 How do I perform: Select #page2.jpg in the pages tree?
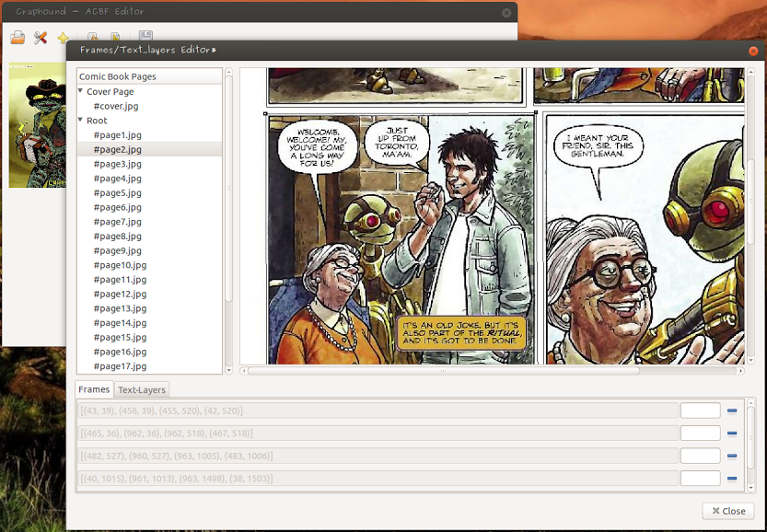click(x=118, y=149)
